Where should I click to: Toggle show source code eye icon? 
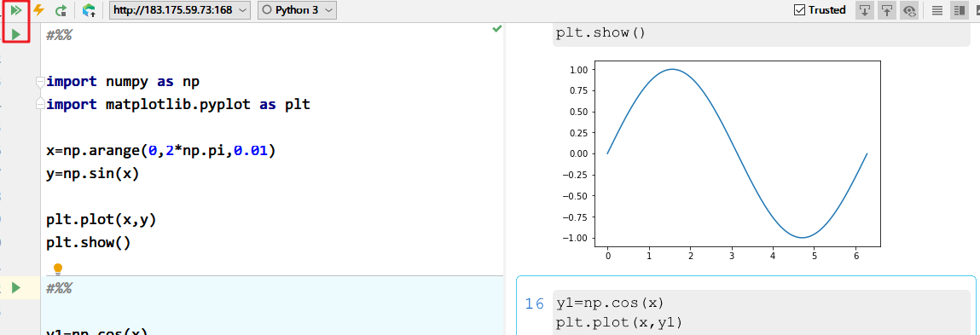[x=909, y=10]
